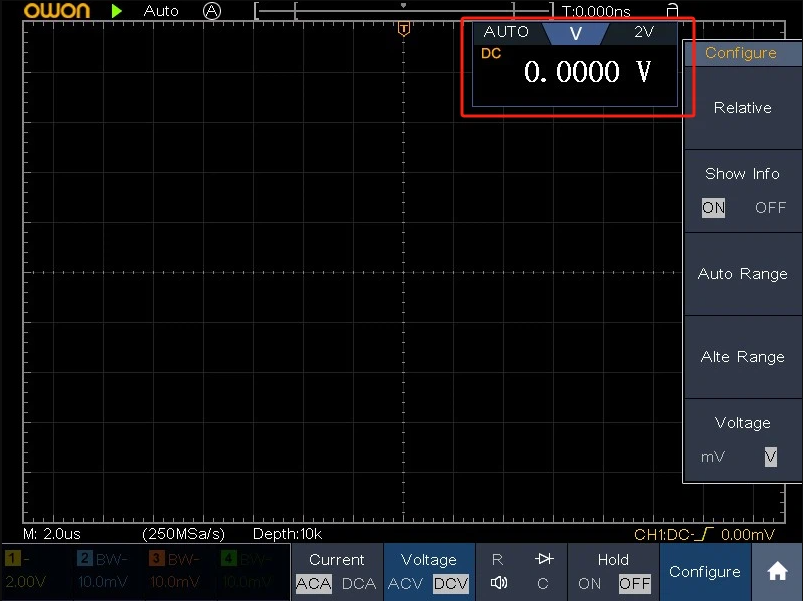Screen dimensions: 803x601
Task: Select the diode test icon
Action: pos(543,560)
